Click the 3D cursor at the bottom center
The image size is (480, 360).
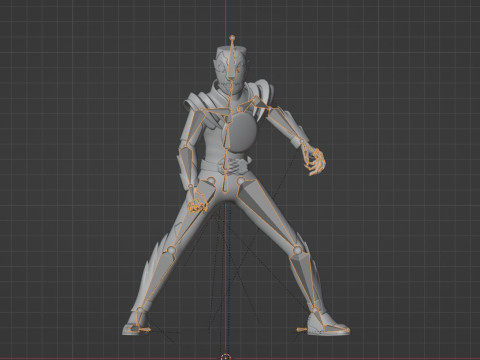[x=226, y=357]
